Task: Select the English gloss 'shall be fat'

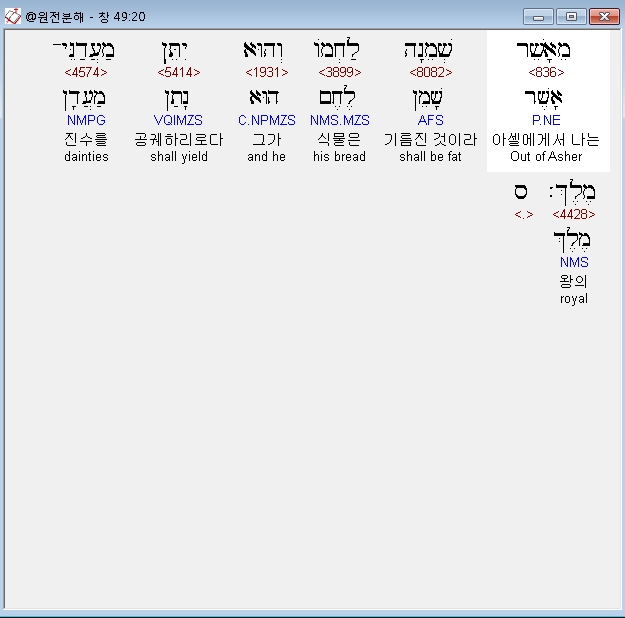Action: [x=430, y=157]
